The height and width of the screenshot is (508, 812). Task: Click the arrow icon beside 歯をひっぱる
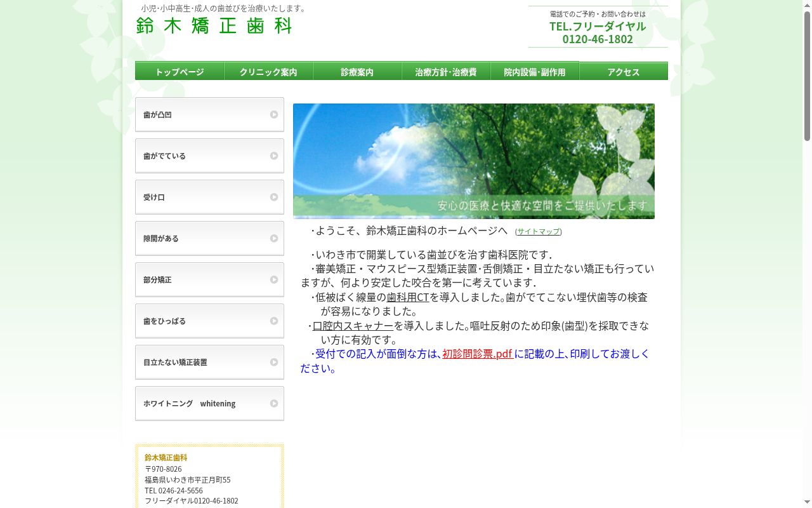point(274,321)
